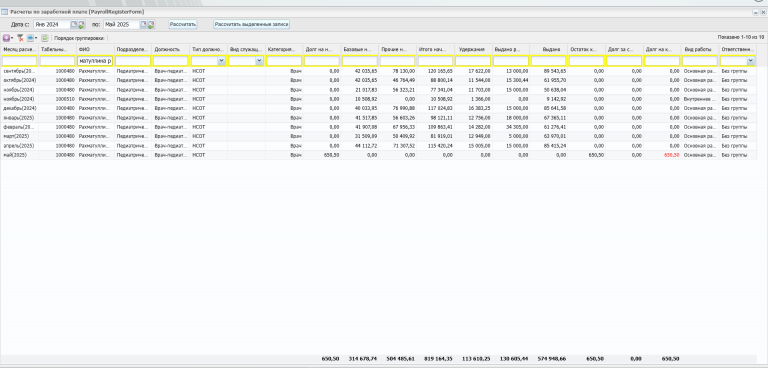This screenshot has width=768, height=368.
Task: Click the ФИО filter input field
Action: (96, 61)
